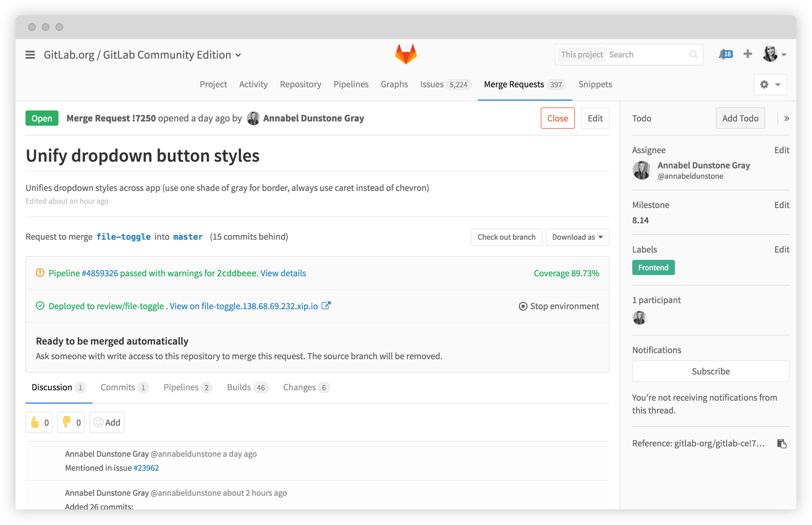Viewport: 812px width, 525px height.
Task: Open issue #23962 link
Action: 146,468
